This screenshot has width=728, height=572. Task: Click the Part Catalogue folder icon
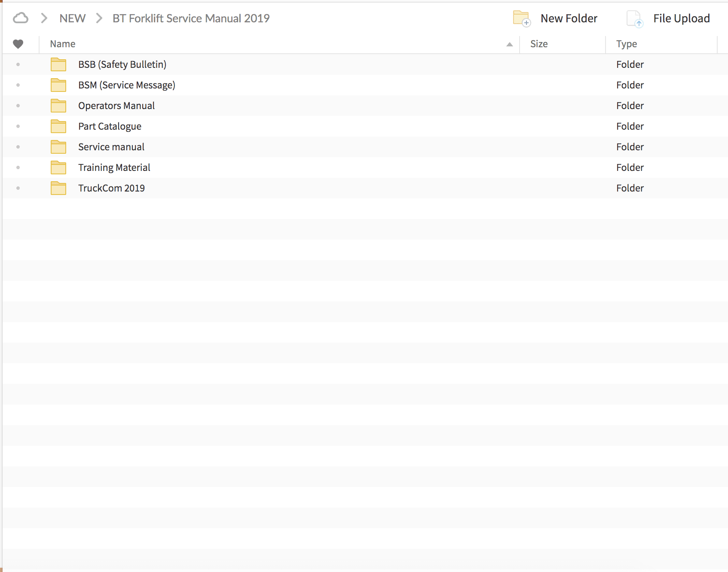coord(58,126)
